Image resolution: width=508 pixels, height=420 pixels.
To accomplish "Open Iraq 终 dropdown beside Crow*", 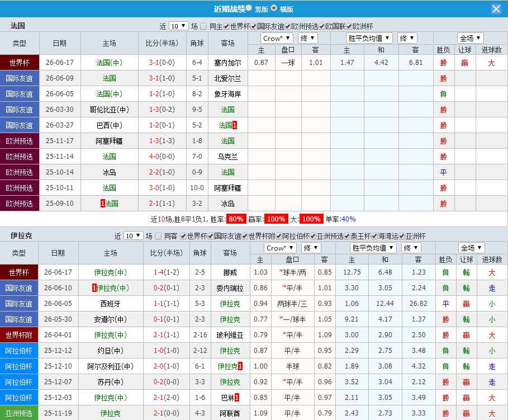I will [311, 248].
